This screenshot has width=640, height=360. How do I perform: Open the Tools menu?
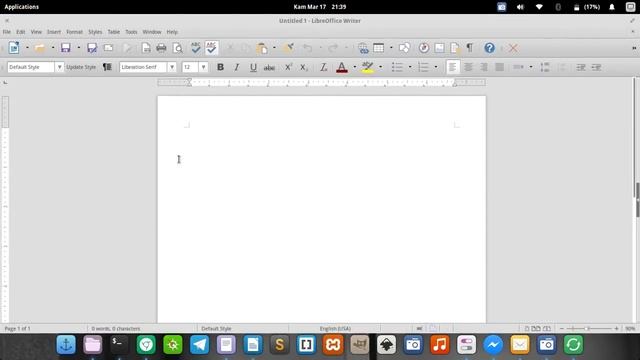pos(131,32)
